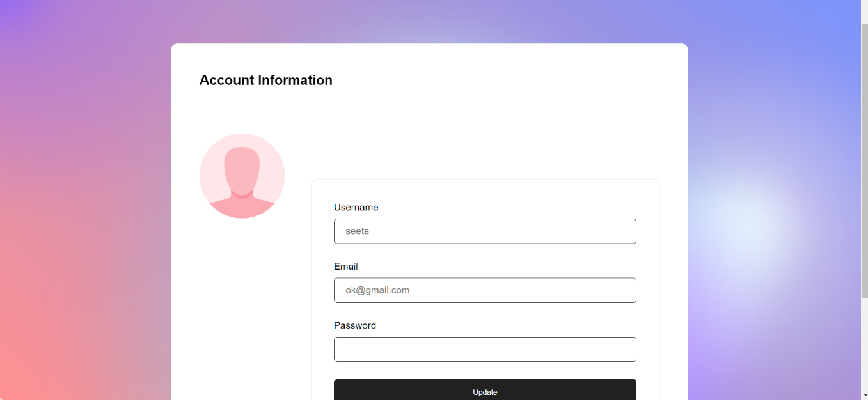Click the Password field label

354,325
